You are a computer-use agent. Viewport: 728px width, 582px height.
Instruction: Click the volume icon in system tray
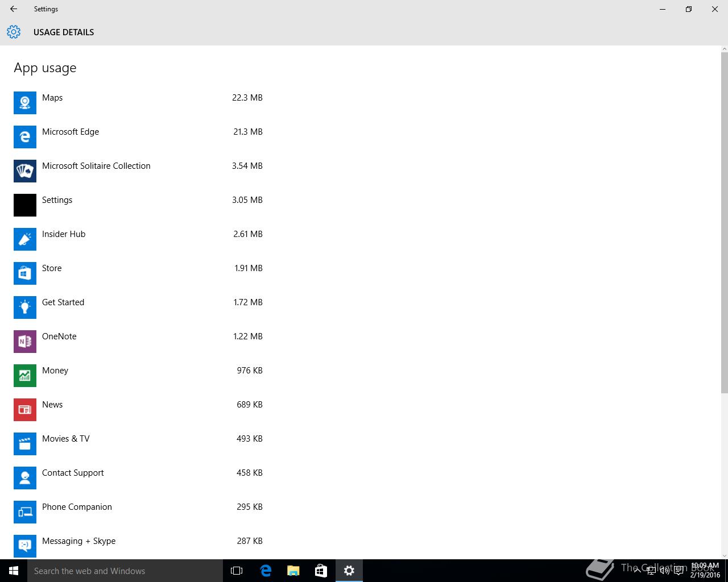coord(665,571)
